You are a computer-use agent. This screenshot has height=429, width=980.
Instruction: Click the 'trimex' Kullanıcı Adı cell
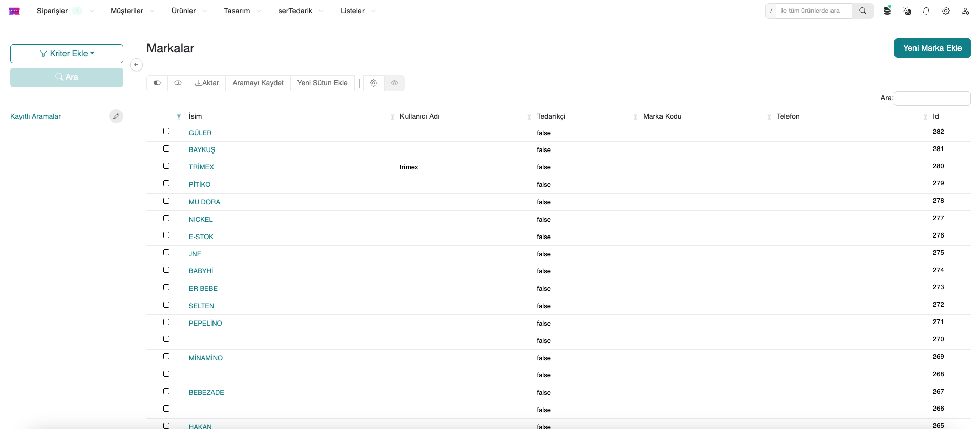pyautogui.click(x=409, y=167)
